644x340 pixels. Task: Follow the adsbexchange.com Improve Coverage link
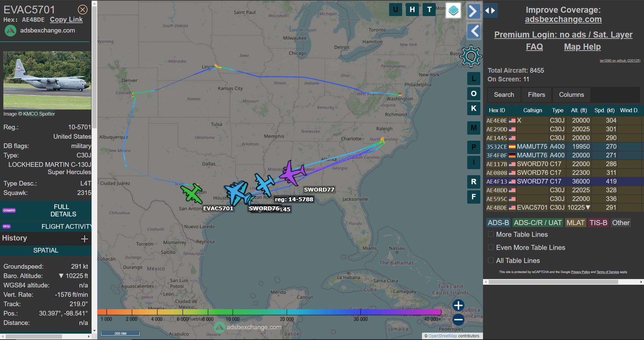point(563,19)
